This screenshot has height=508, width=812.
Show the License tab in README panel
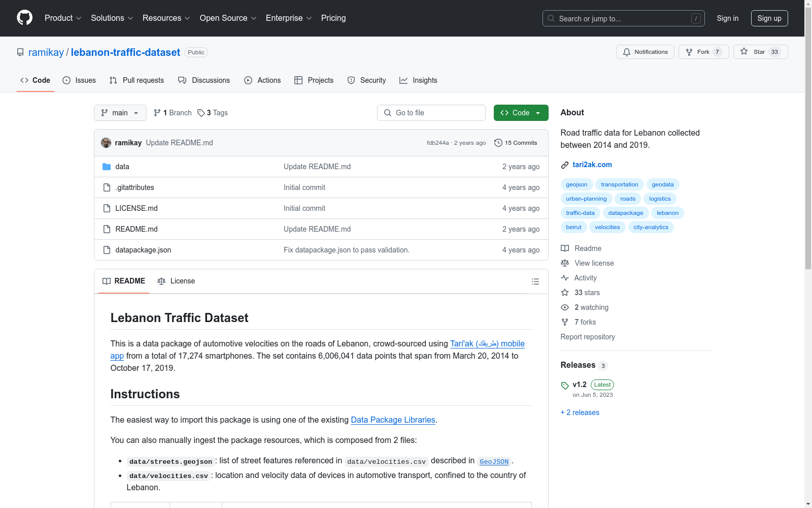tap(176, 281)
